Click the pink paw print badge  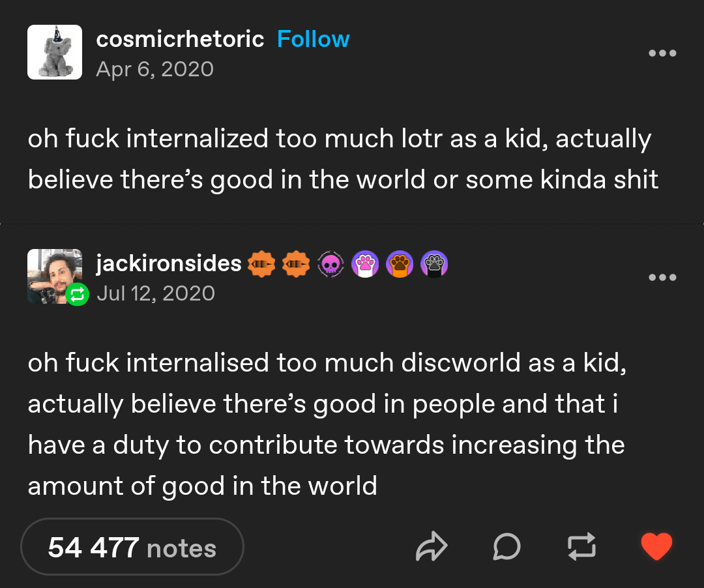365,264
